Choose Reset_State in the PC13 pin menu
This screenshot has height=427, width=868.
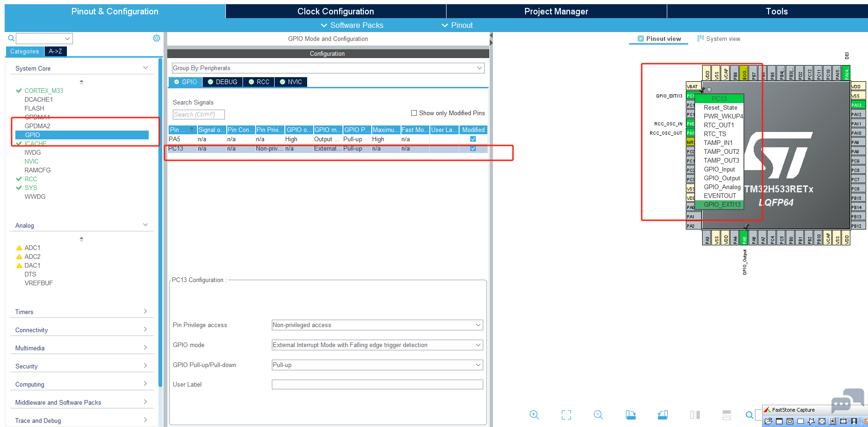click(720, 107)
